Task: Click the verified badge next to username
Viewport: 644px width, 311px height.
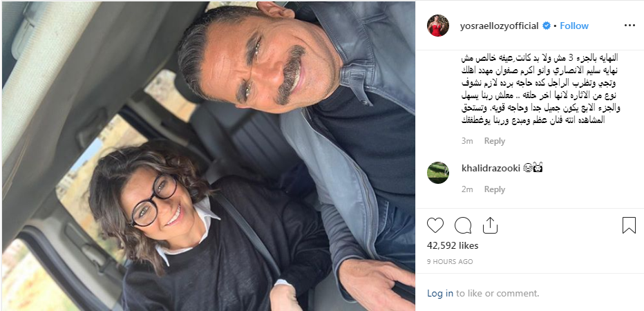Action: click(x=547, y=26)
